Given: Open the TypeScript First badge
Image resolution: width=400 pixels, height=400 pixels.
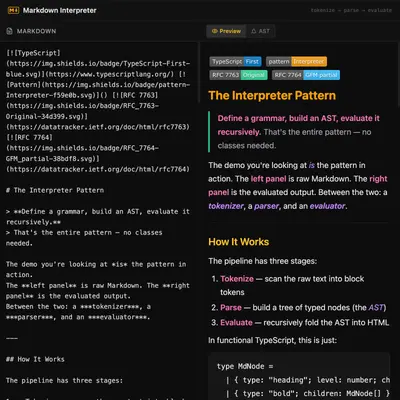Looking at the screenshot, I should [x=235, y=61].
